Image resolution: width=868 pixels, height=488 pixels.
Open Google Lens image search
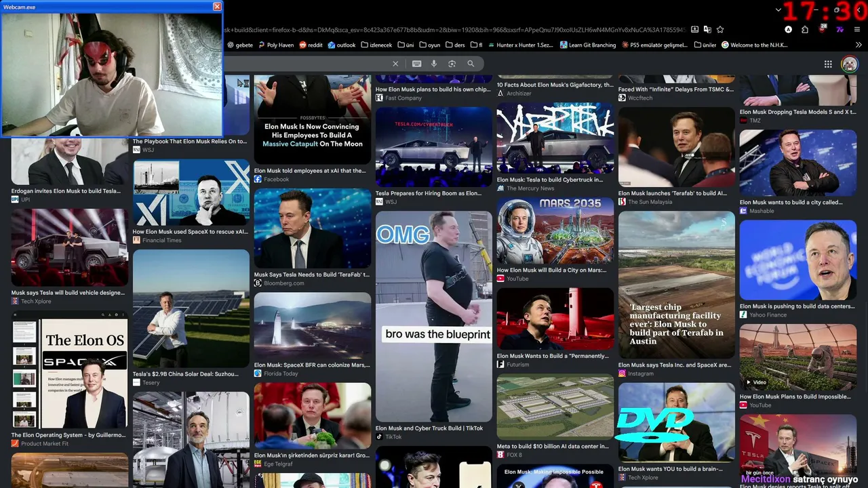point(452,64)
